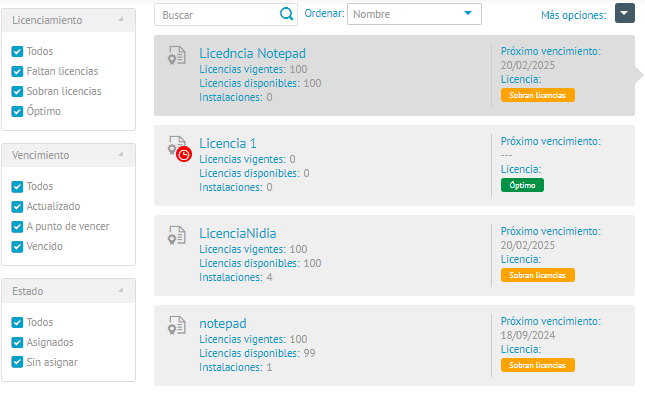
Task: Click the red expiry clock badge on Licencia 1
Action: [x=184, y=154]
